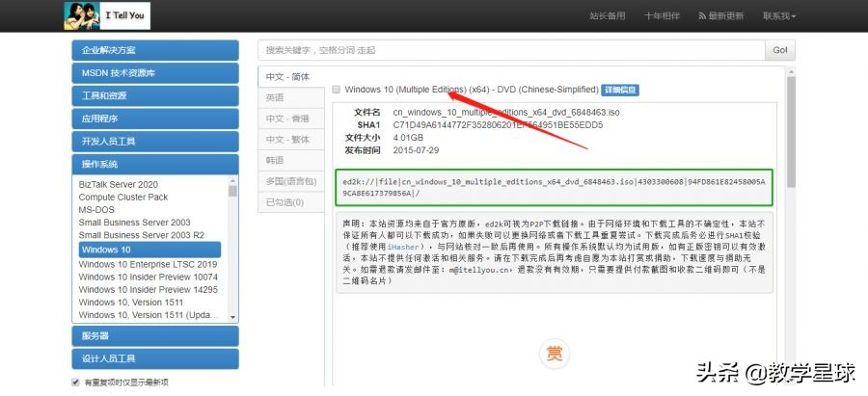
Task: Click the 2015-07-29 release date value
Action: click(x=416, y=150)
